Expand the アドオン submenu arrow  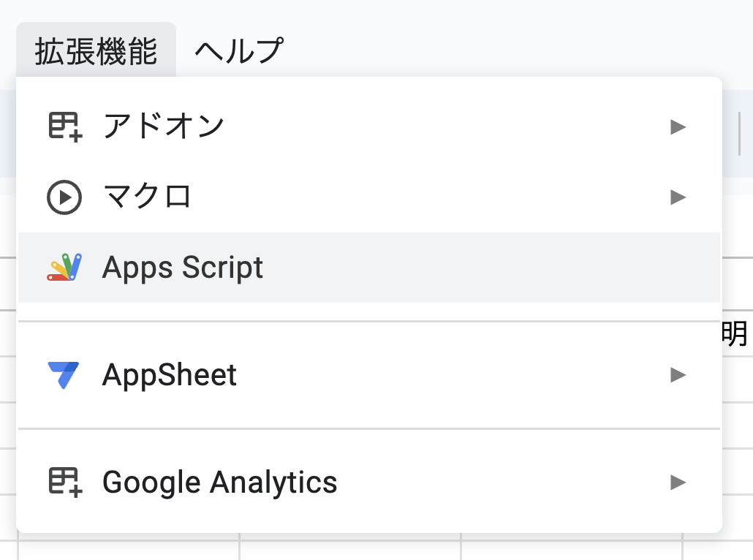click(x=678, y=127)
